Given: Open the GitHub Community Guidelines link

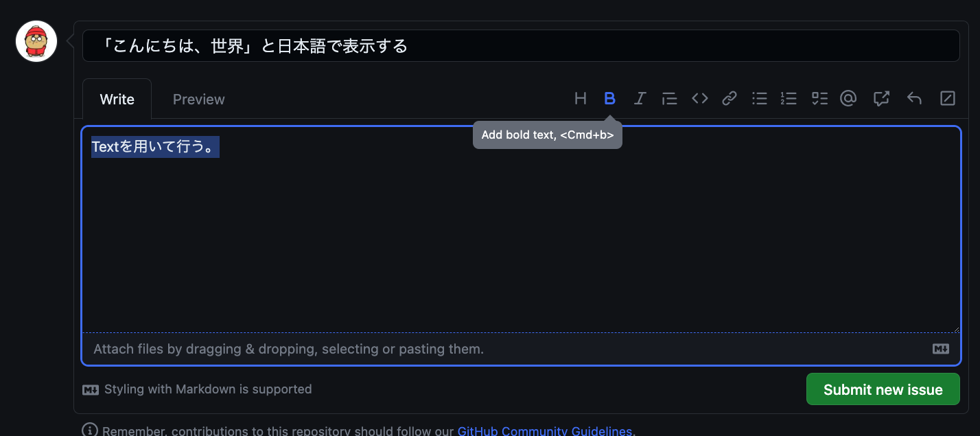Looking at the screenshot, I should [x=545, y=430].
